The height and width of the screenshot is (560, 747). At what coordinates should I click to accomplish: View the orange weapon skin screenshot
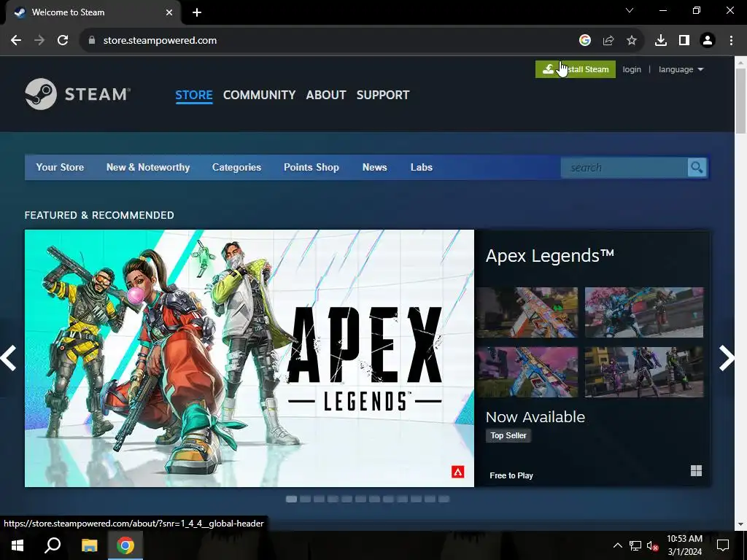pos(527,312)
